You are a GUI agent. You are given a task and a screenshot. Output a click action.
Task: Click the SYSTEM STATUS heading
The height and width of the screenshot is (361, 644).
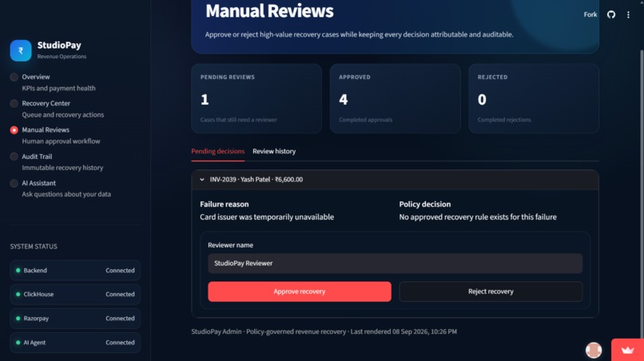point(34,247)
